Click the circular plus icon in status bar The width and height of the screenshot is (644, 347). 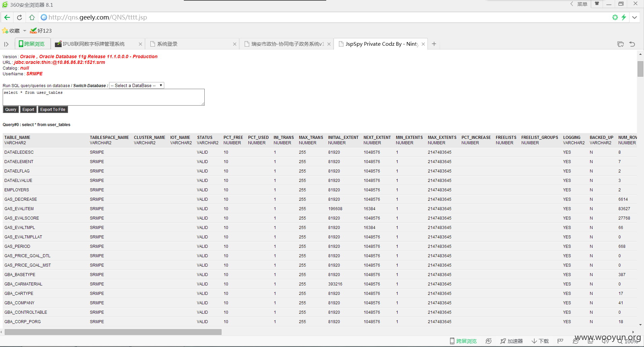click(488, 341)
